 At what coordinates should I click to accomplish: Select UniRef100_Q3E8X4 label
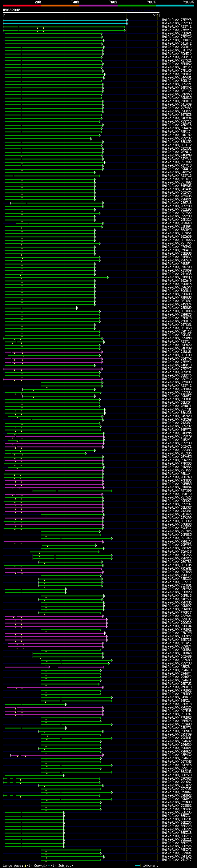coord(177,389)
